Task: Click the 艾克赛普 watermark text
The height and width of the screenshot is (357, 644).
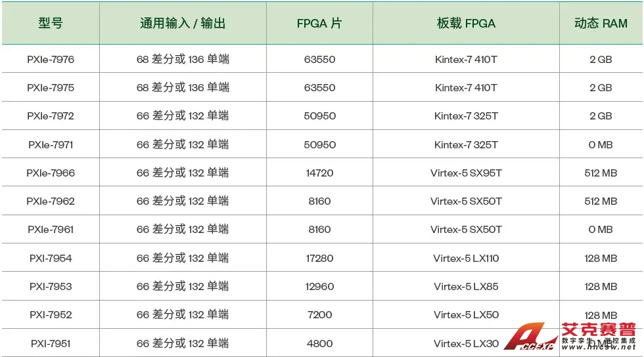Action: click(599, 329)
